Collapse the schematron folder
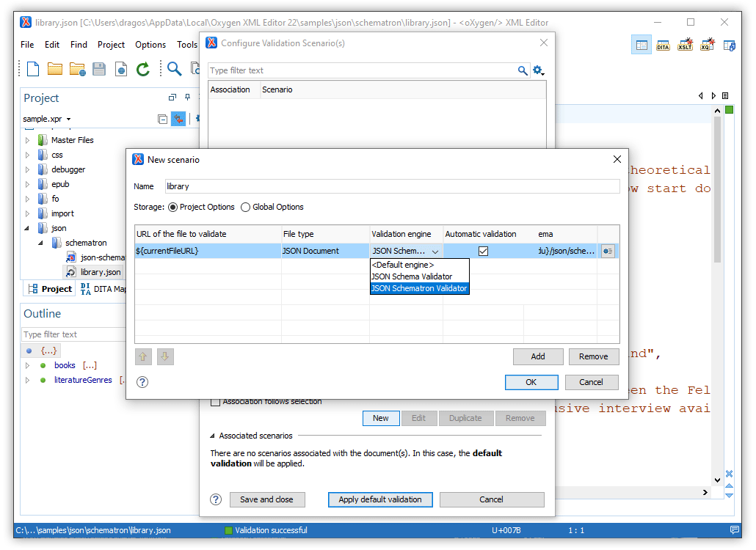This screenshot has width=756, height=550. click(41, 243)
